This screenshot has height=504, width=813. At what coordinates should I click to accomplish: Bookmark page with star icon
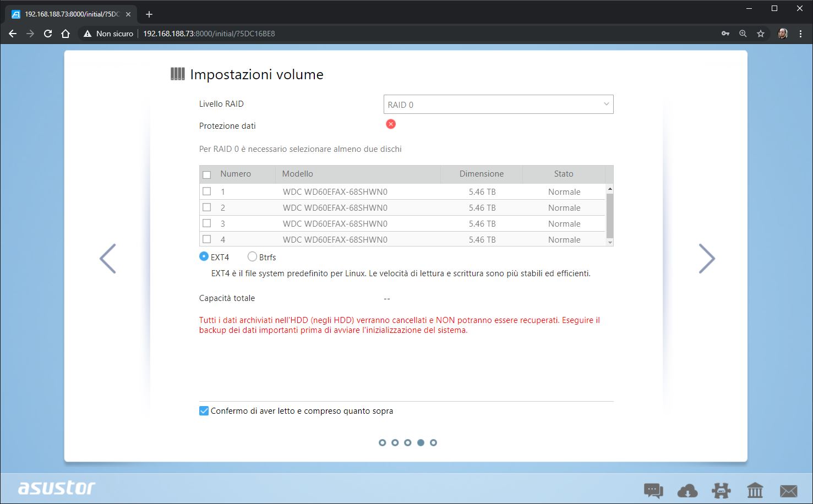pyautogui.click(x=761, y=34)
